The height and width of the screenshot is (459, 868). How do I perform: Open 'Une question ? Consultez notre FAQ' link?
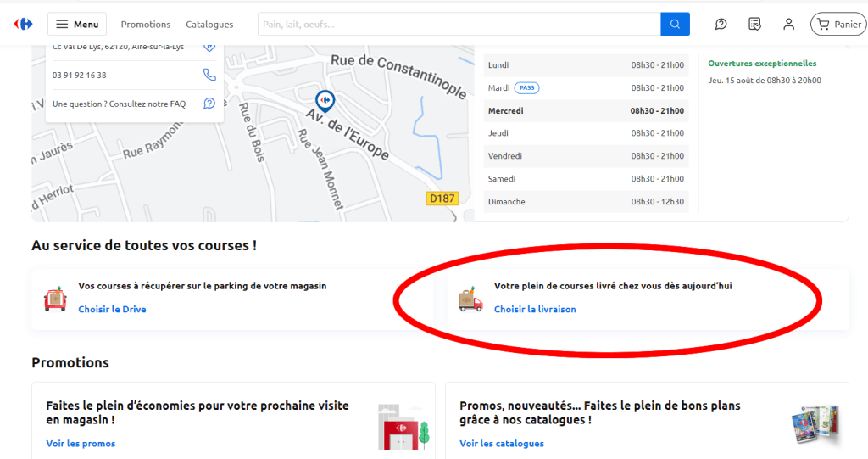pos(119,104)
